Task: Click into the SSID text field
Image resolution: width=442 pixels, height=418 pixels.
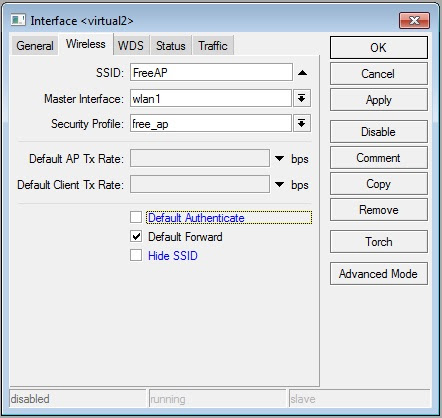Action: 211,72
